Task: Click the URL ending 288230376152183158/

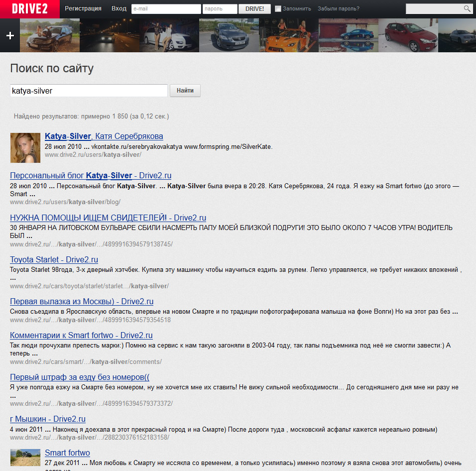Action: [x=90, y=437]
